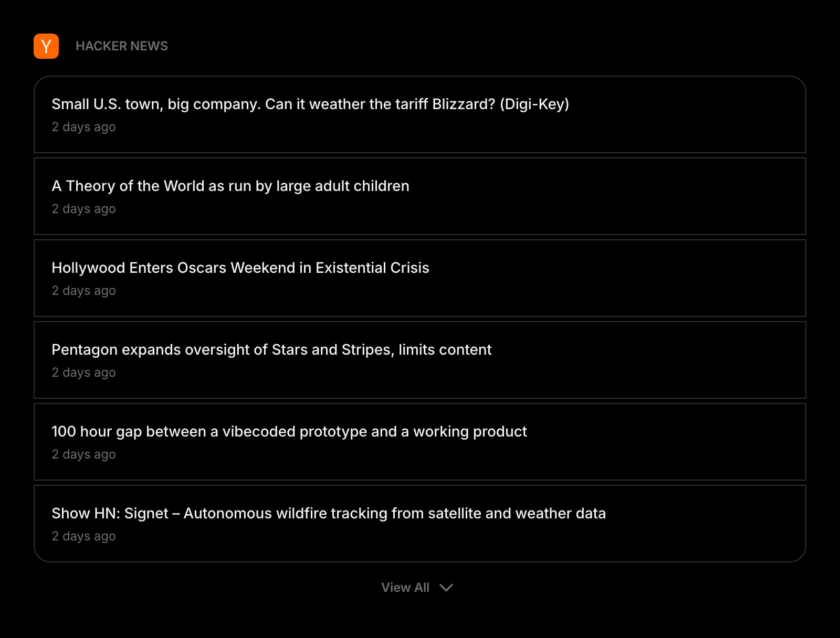Click the vibecoded prototype article title
This screenshot has width=840, height=638.
coord(289,431)
